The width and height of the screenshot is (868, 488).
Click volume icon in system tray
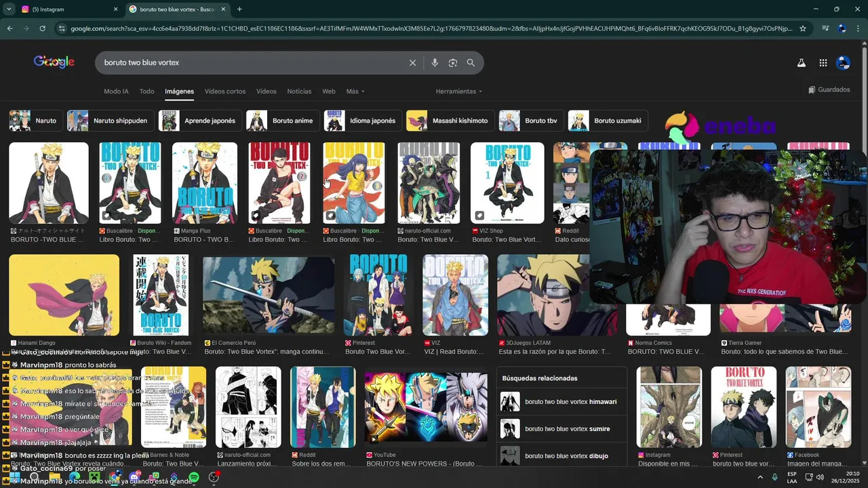click(819, 477)
